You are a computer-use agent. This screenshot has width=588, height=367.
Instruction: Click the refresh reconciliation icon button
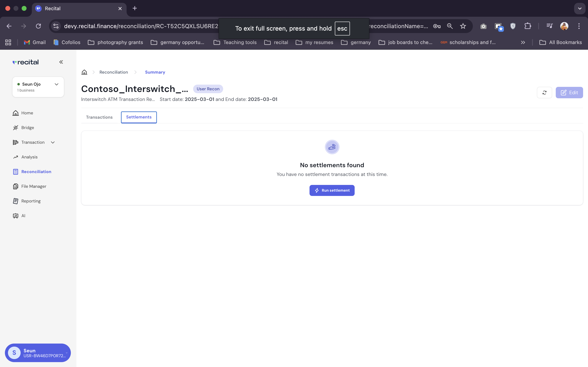pyautogui.click(x=544, y=93)
